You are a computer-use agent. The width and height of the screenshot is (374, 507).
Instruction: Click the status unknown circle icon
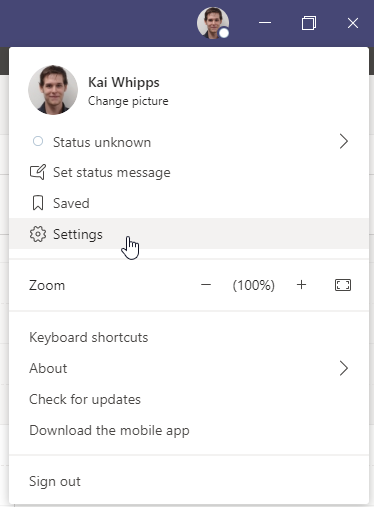38,141
